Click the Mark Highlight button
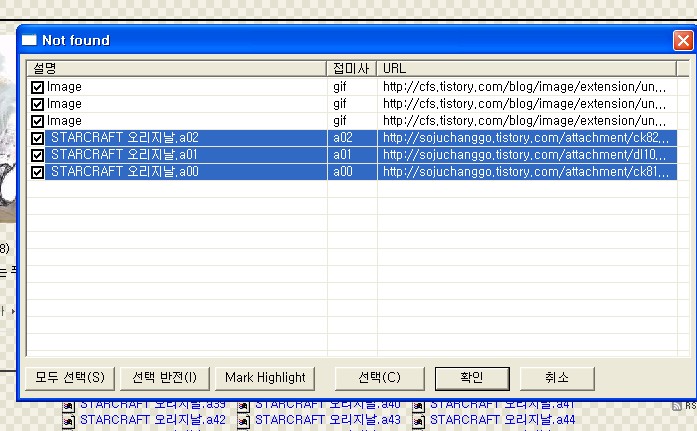 pyautogui.click(x=265, y=378)
